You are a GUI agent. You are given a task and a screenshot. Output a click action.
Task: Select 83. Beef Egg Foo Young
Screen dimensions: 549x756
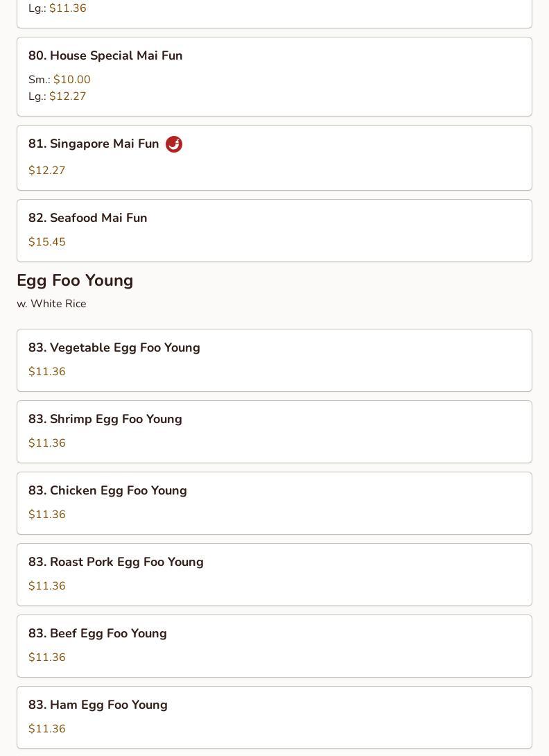click(x=274, y=646)
